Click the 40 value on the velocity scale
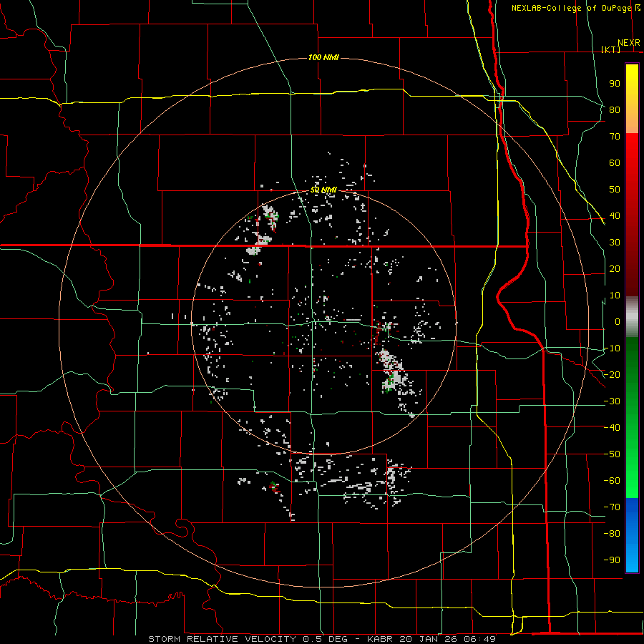644x644 pixels. 615,215
